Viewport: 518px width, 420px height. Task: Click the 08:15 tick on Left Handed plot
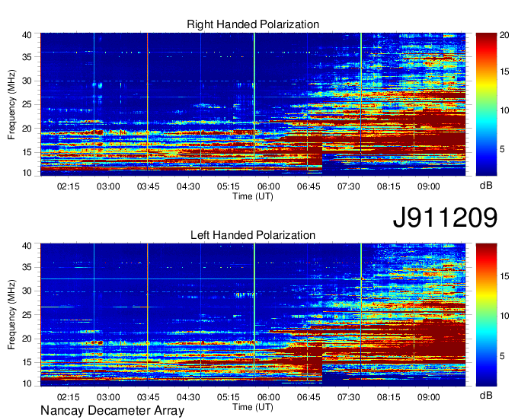[388, 397]
